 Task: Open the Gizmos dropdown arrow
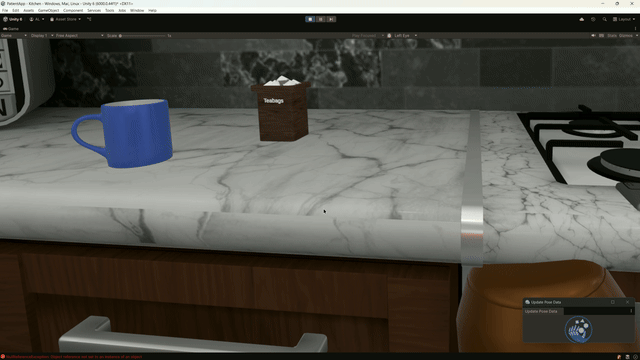pos(636,36)
